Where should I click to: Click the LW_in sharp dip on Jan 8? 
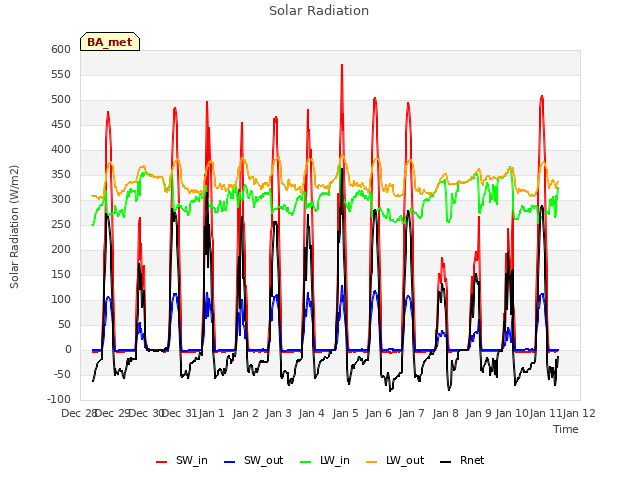coord(449,221)
